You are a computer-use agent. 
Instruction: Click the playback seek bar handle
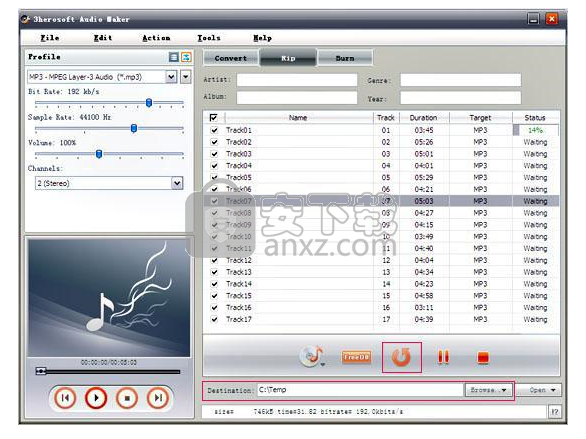40,371
